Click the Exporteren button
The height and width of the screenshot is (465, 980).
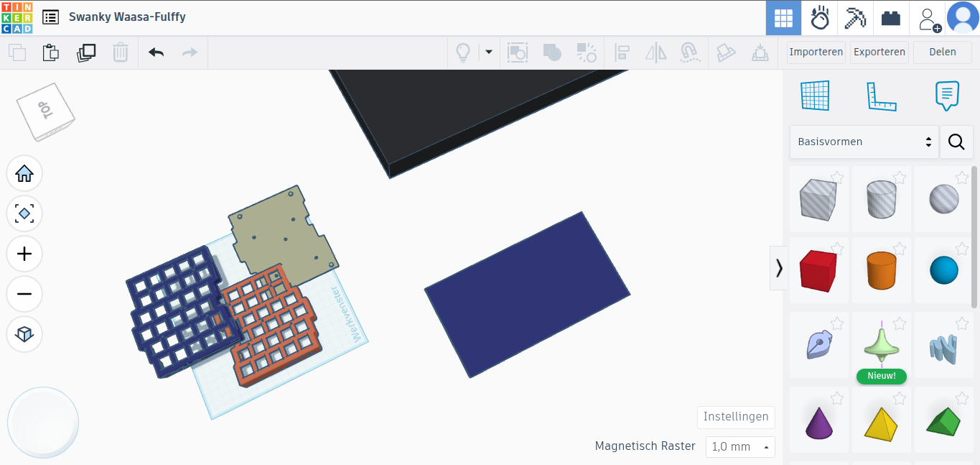(879, 52)
